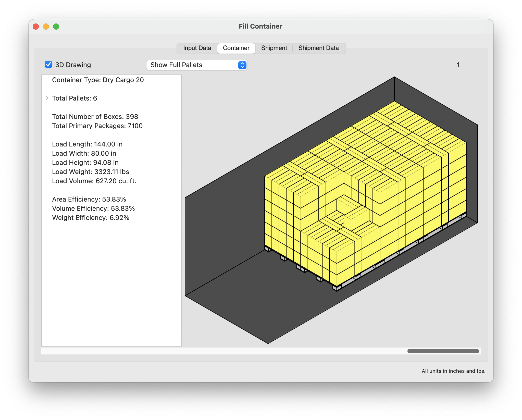Open the Shipment tab
The height and width of the screenshot is (420, 522).
pos(274,48)
